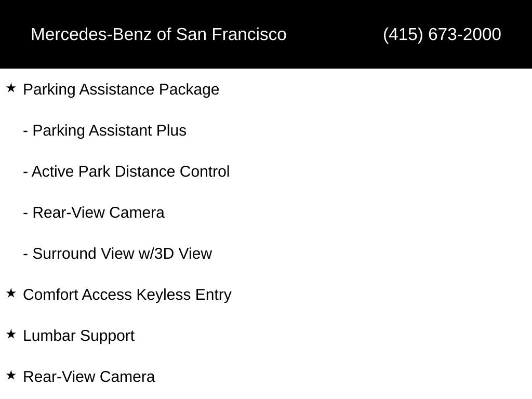Select the starred Rear-View Camera text at the bottom
The width and height of the screenshot is (532, 399).
89,377
